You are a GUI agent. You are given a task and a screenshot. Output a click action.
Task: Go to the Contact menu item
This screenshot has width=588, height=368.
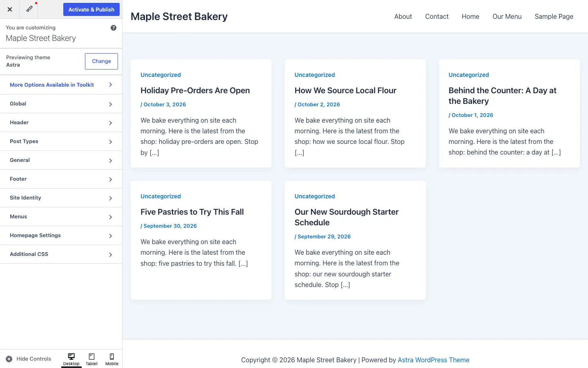[437, 16]
